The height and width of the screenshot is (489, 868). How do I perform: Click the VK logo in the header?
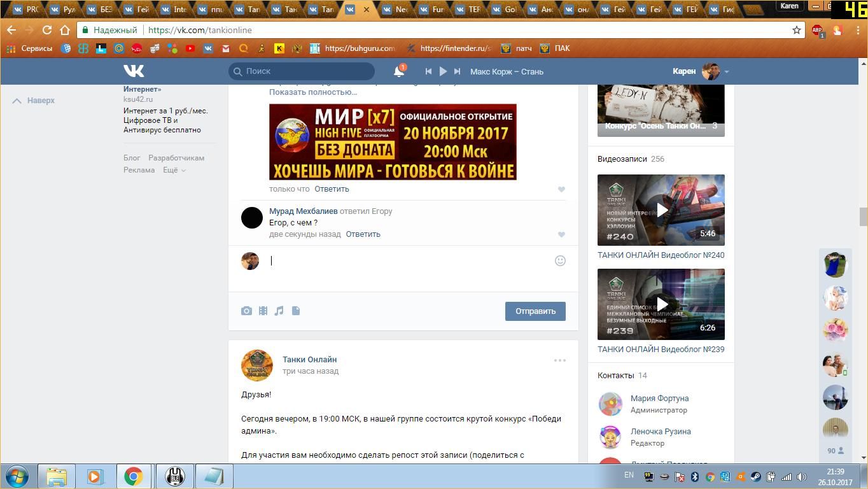point(134,71)
